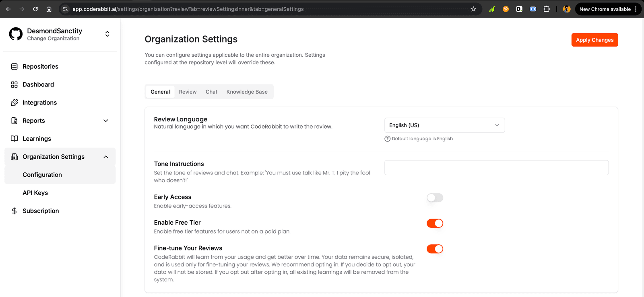Image resolution: width=644 pixels, height=297 pixels.
Task: Switch to the Review tab
Action: 188,92
